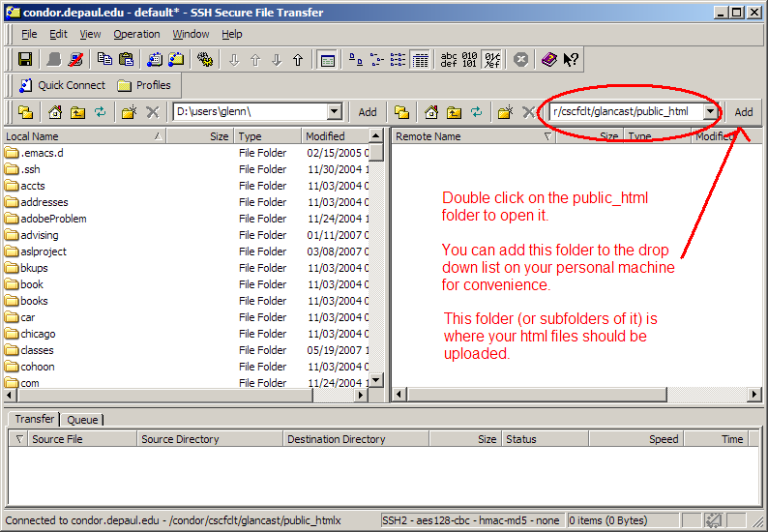Show small icons view

tap(376, 60)
